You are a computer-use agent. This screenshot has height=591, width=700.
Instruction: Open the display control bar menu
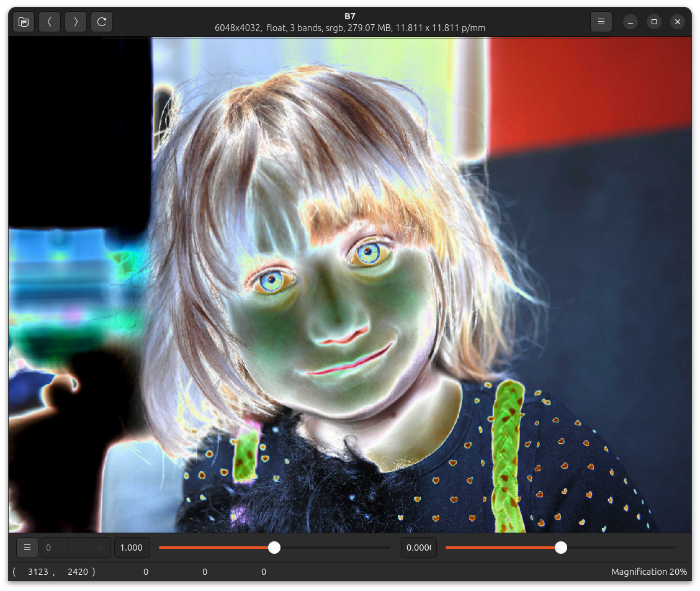(27, 548)
